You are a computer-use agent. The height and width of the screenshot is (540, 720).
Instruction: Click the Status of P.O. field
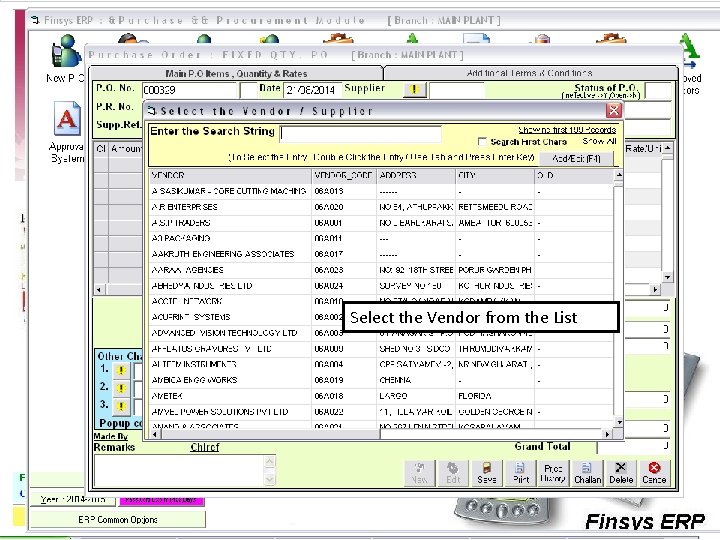click(658, 90)
